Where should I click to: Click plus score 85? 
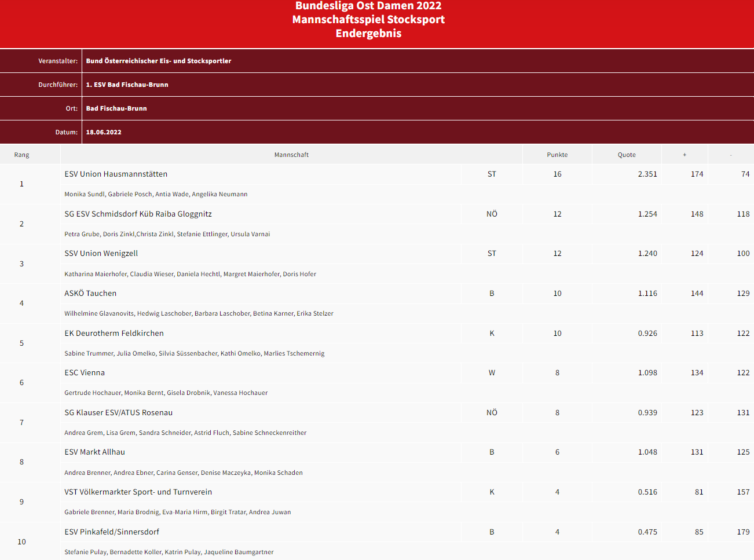(699, 532)
